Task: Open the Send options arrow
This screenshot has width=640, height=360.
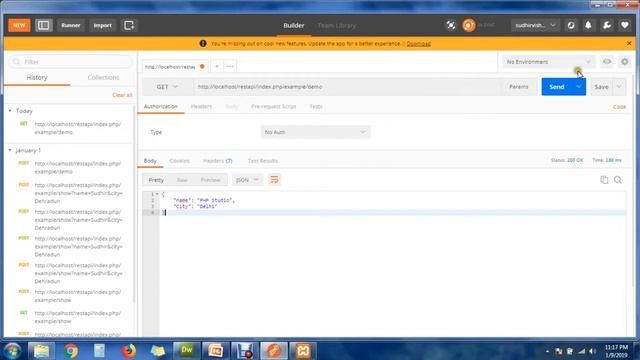Action: coord(579,87)
